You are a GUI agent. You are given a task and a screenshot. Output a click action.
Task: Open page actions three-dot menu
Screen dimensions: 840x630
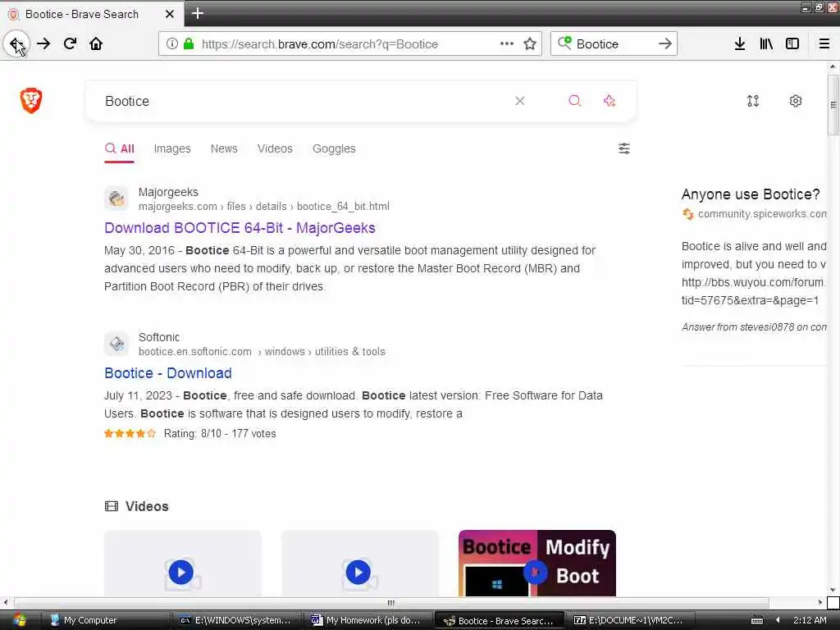point(506,44)
